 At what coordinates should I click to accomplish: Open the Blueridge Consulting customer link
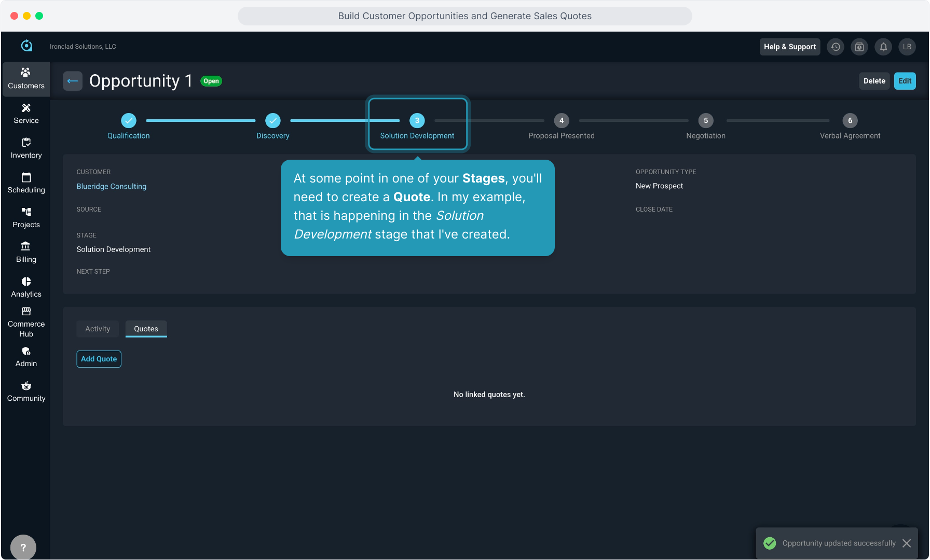click(111, 186)
